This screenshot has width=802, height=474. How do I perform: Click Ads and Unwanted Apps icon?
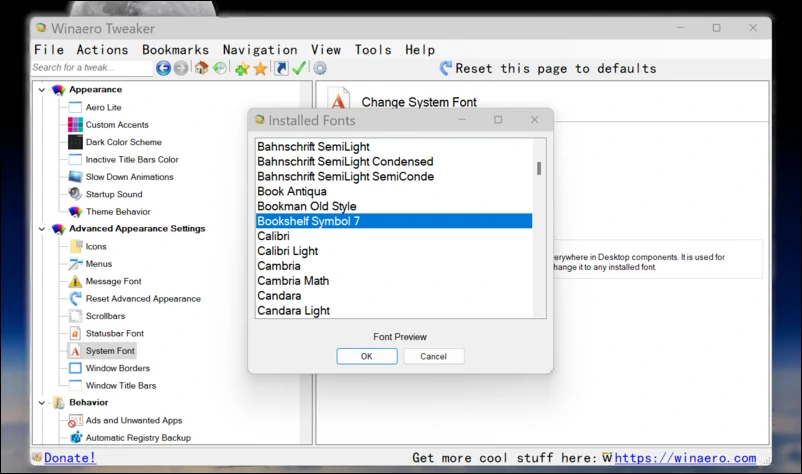pyautogui.click(x=75, y=421)
